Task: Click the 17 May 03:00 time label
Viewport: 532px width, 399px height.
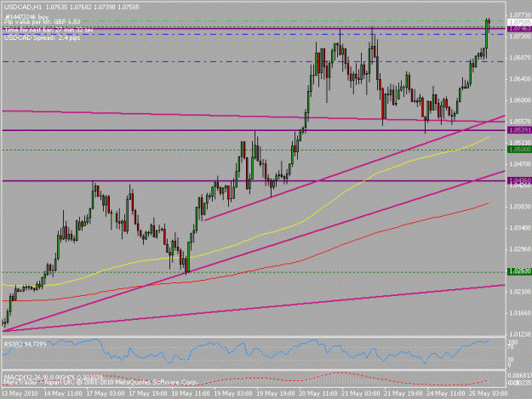Action: (x=106, y=394)
